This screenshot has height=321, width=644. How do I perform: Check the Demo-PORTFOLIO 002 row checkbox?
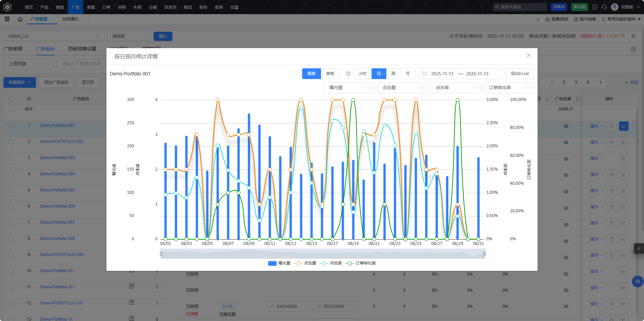(11, 142)
